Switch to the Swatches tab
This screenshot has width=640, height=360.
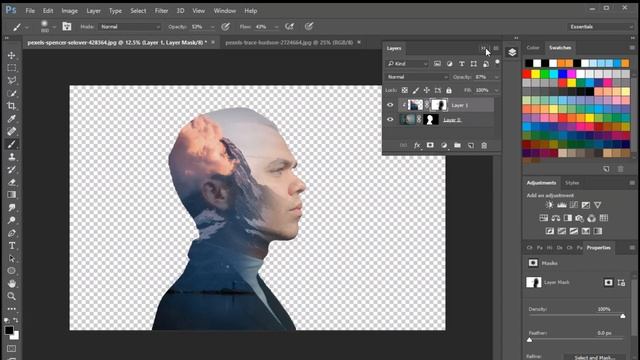tap(560, 48)
